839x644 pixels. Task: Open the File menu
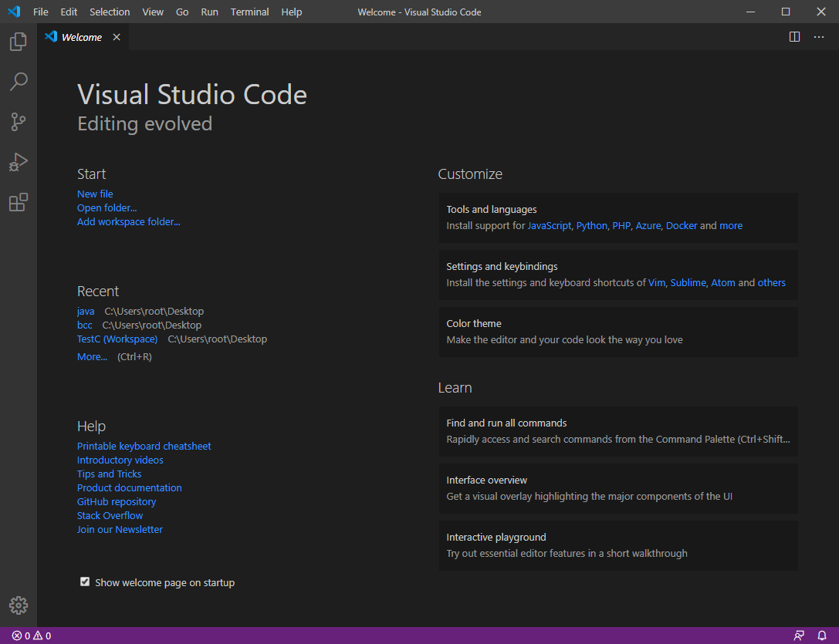coord(41,12)
